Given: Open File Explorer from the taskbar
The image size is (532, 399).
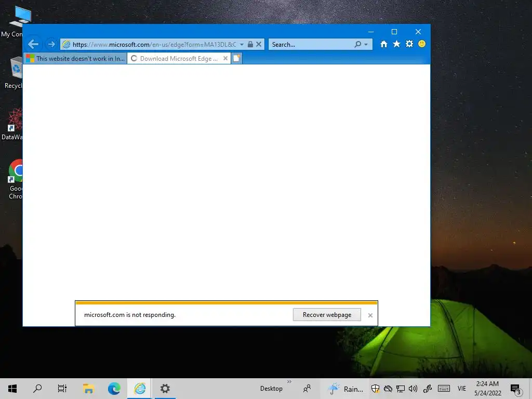Looking at the screenshot, I should pos(88,389).
